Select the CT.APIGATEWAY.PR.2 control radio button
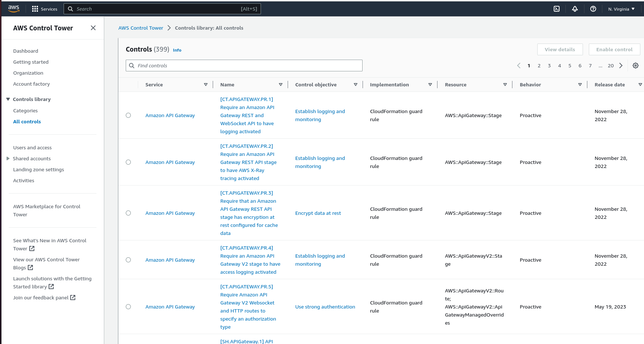The image size is (644, 344). [x=128, y=162]
